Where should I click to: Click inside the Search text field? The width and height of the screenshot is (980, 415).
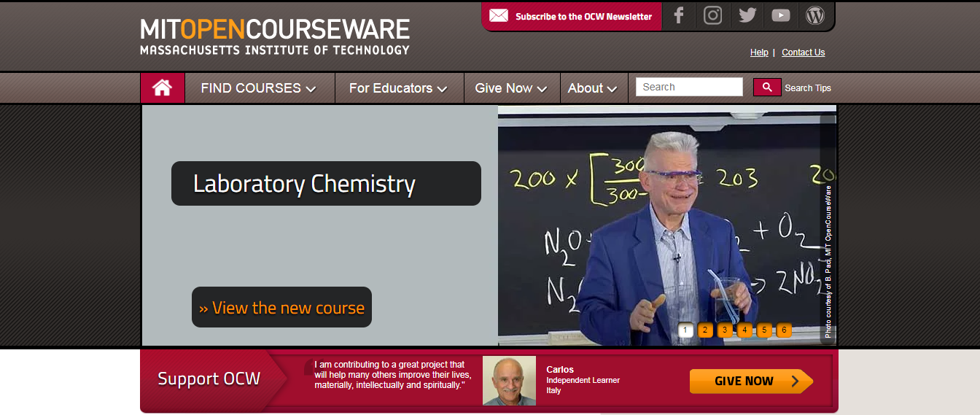(x=689, y=87)
